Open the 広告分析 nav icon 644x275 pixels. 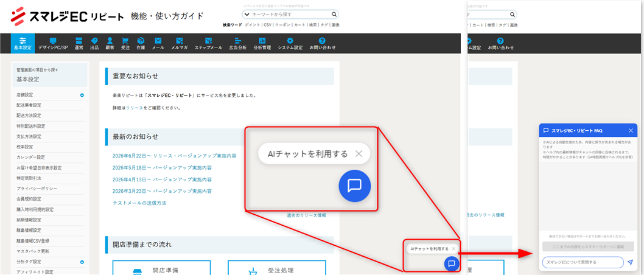pyautogui.click(x=238, y=41)
